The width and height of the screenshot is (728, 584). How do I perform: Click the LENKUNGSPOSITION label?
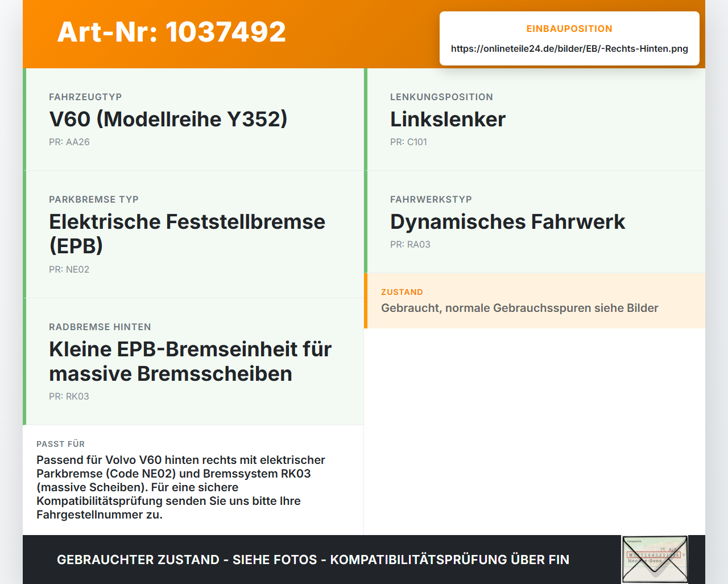(441, 97)
